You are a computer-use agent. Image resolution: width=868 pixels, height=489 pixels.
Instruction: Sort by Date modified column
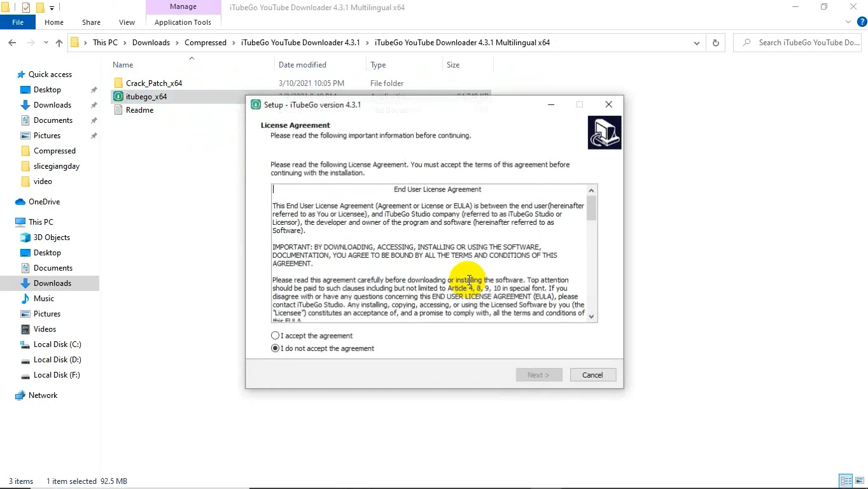coord(302,65)
